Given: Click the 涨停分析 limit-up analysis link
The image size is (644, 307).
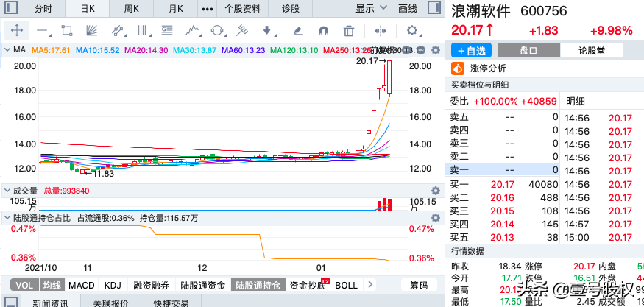Looking at the screenshot, I should (x=488, y=68).
